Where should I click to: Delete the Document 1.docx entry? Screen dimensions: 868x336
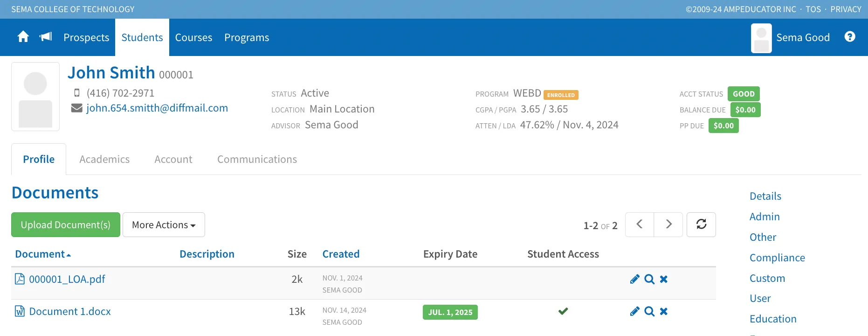(x=664, y=311)
